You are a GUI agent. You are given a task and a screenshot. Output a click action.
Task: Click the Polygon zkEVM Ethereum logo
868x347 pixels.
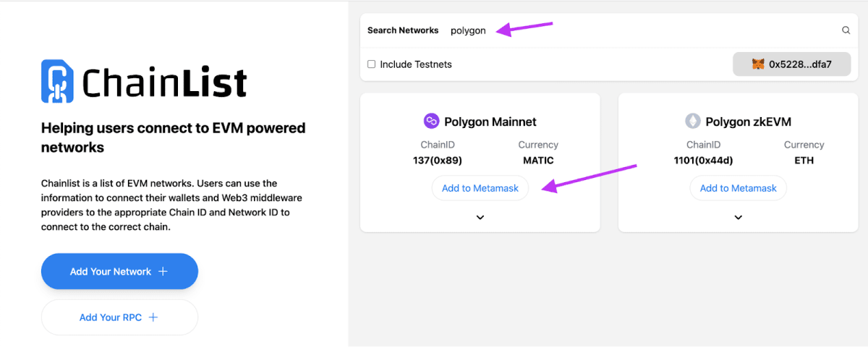point(693,121)
